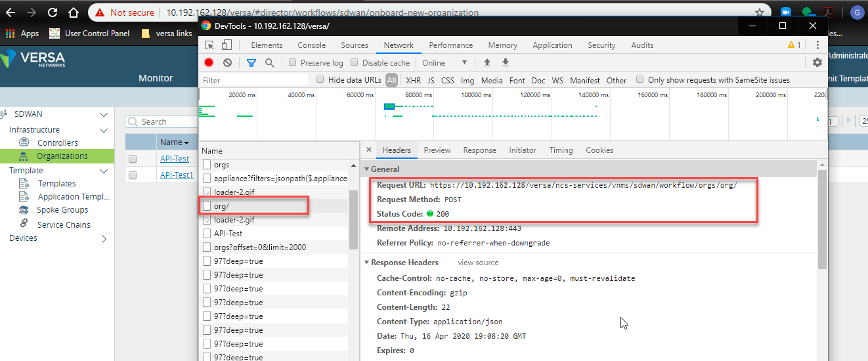Open the Online throttling dropdown
868x361 pixels.
tap(445, 62)
